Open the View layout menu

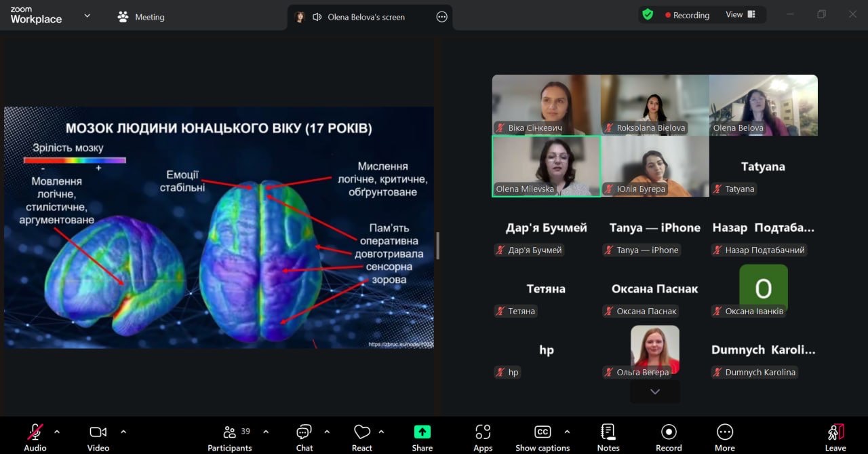pyautogui.click(x=741, y=15)
